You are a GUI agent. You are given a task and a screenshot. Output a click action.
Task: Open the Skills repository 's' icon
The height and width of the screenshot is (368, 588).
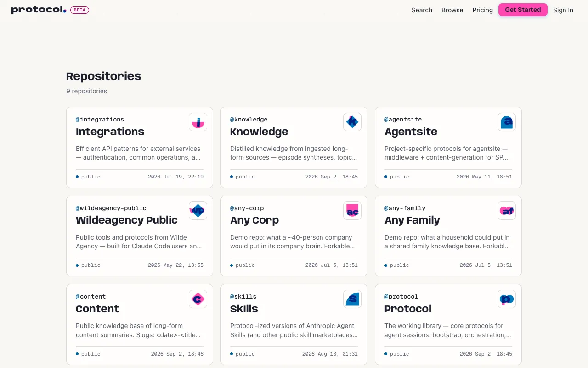pyautogui.click(x=352, y=299)
